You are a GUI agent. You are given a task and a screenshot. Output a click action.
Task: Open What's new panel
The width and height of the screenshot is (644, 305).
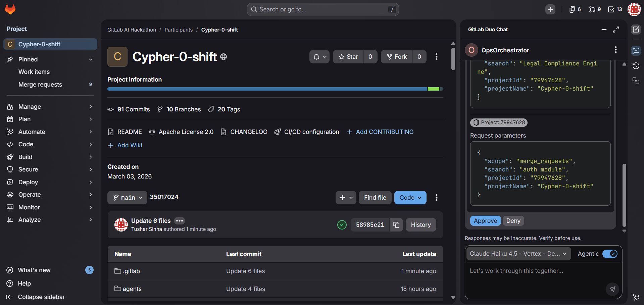(50, 270)
